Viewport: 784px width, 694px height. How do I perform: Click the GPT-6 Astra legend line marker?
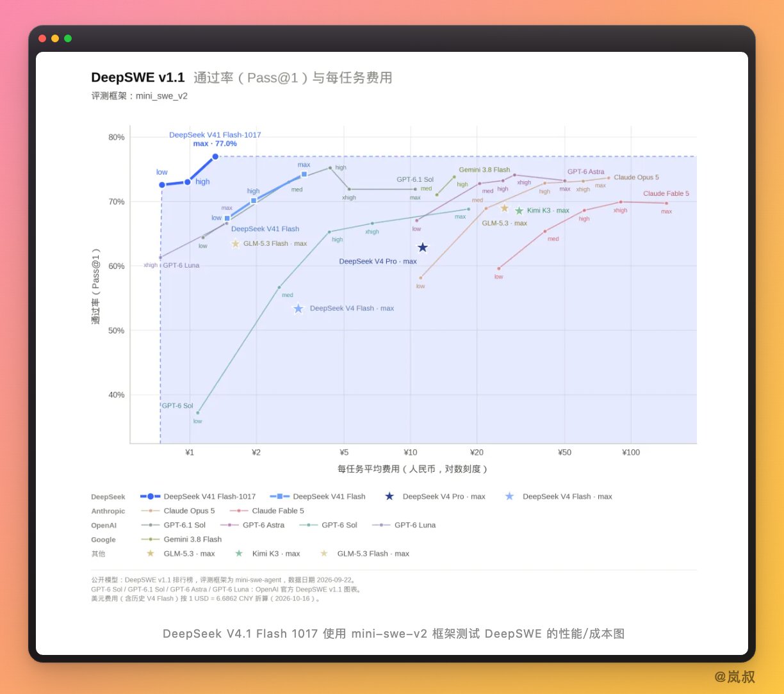tap(229, 525)
